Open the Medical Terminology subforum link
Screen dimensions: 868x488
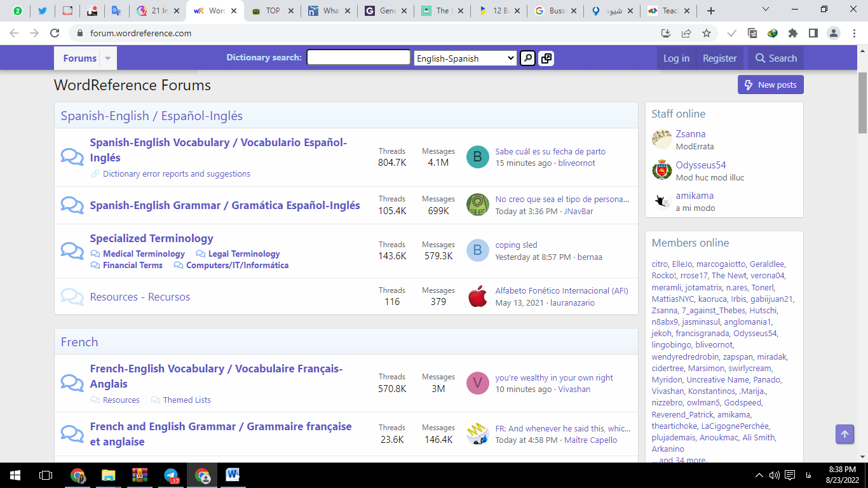coord(144,254)
